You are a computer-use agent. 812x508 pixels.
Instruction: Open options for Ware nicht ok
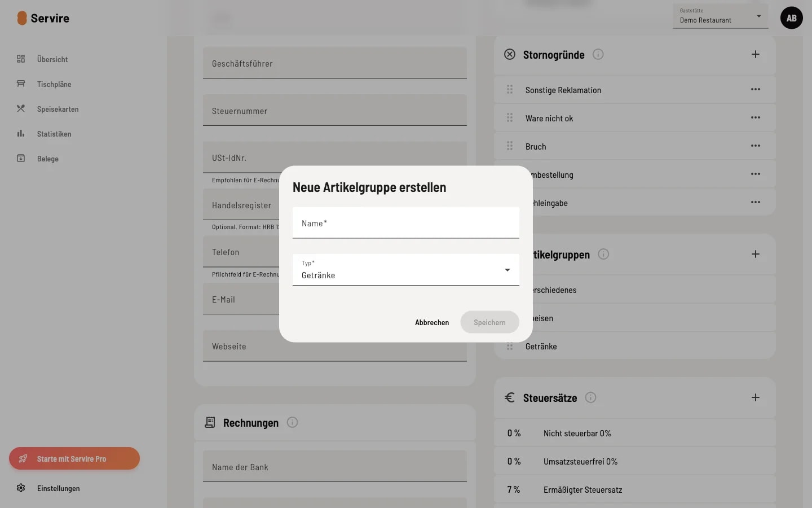tap(756, 117)
